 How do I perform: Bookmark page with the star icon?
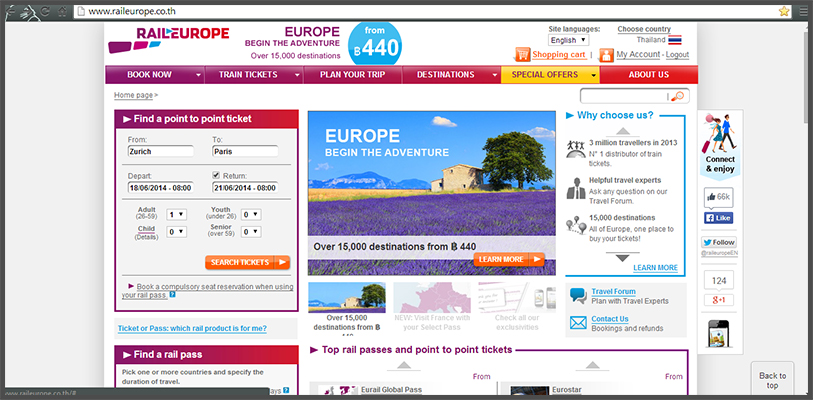tap(784, 11)
